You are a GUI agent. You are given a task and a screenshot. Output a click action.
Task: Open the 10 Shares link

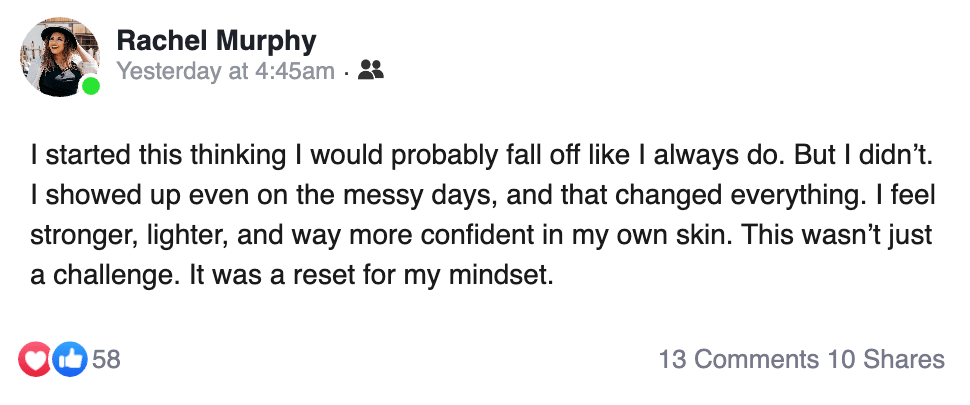[x=885, y=359]
